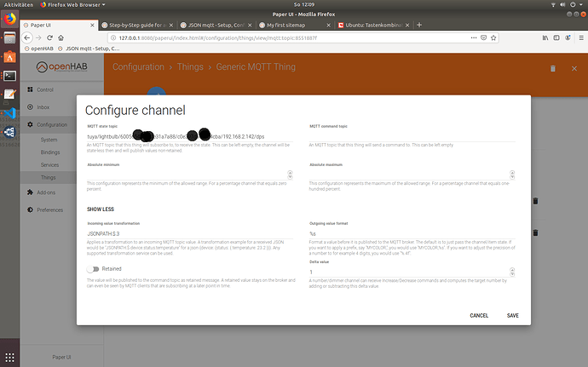Viewport: 588px width, 367px height.
Task: Click the CANCEL button
Action: click(x=479, y=316)
